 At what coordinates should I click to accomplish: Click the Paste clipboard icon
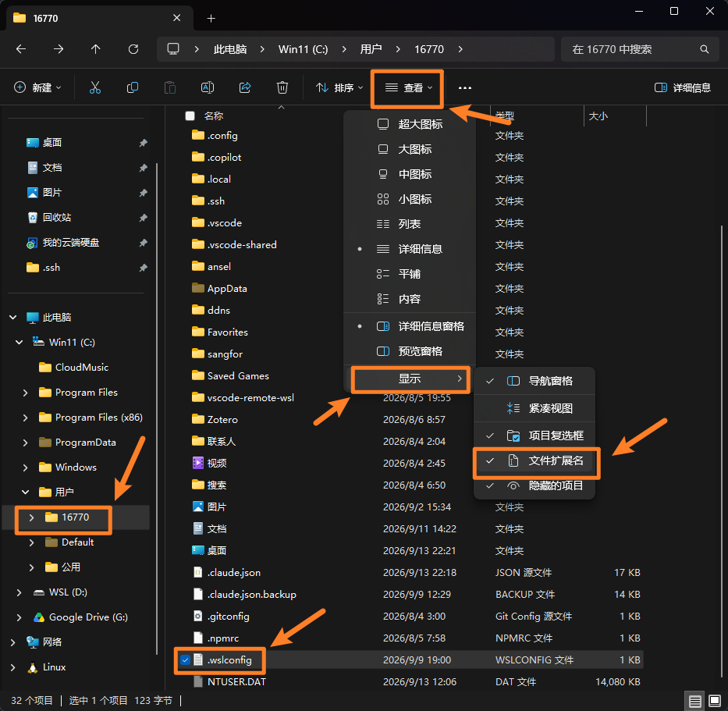click(170, 87)
